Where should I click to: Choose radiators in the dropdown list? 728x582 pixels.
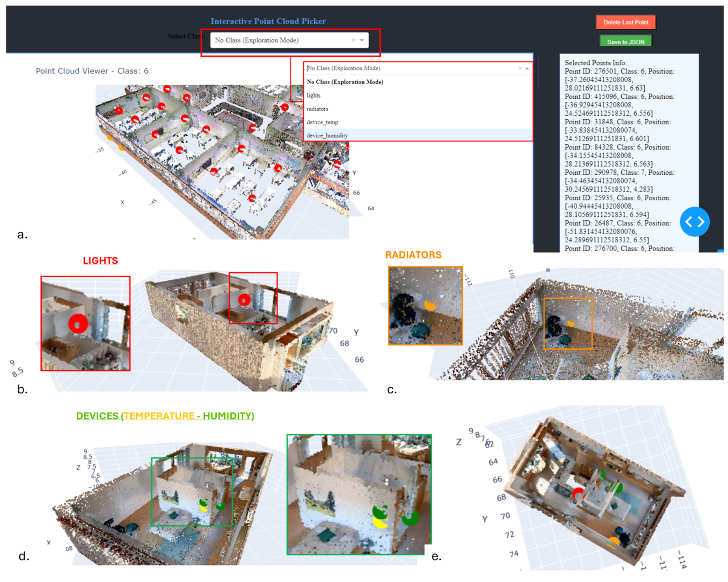click(317, 109)
